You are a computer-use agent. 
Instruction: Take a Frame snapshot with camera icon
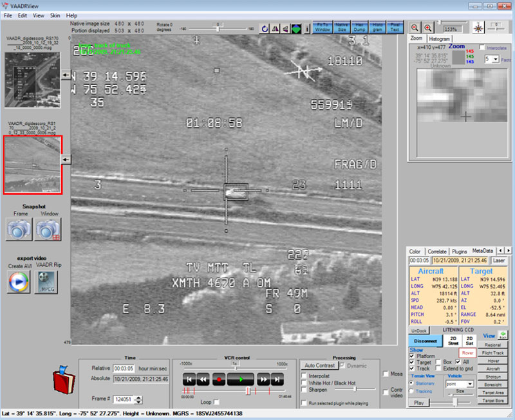(19, 229)
